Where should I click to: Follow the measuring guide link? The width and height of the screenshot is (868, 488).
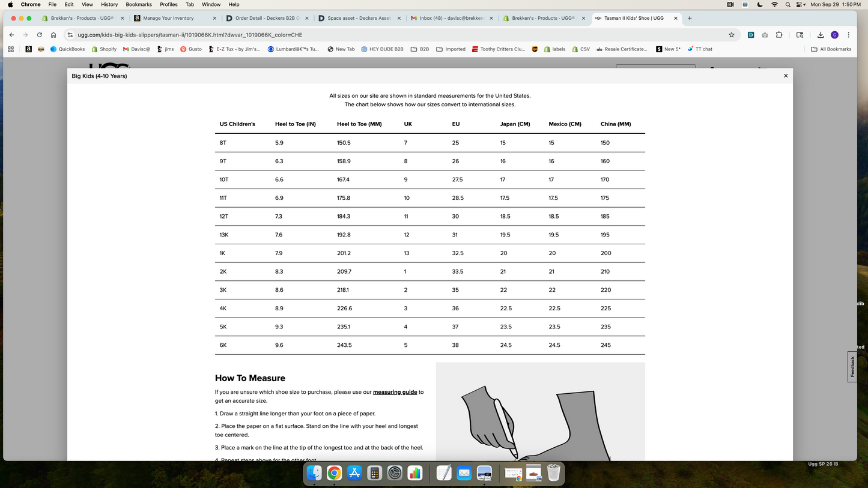[x=395, y=392]
